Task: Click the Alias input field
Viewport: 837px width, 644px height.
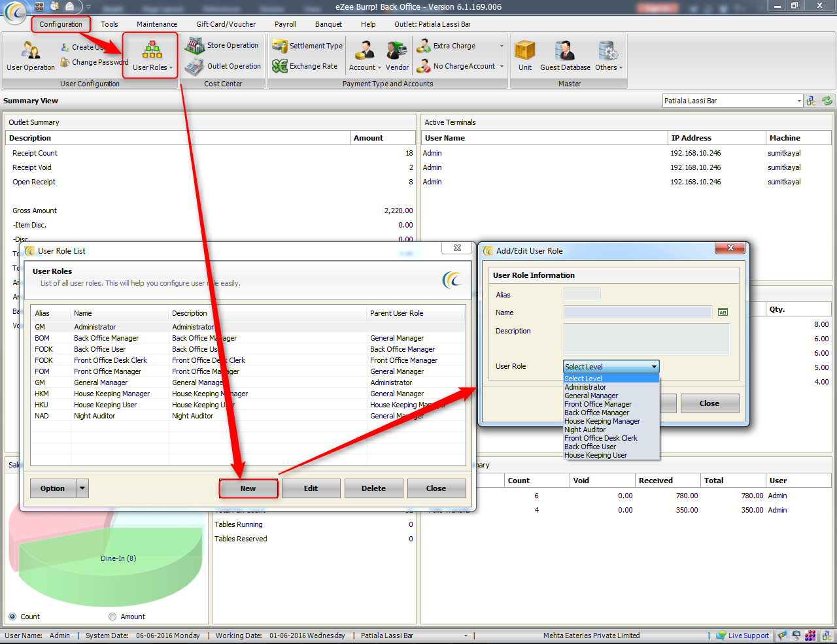Action: 582,295
